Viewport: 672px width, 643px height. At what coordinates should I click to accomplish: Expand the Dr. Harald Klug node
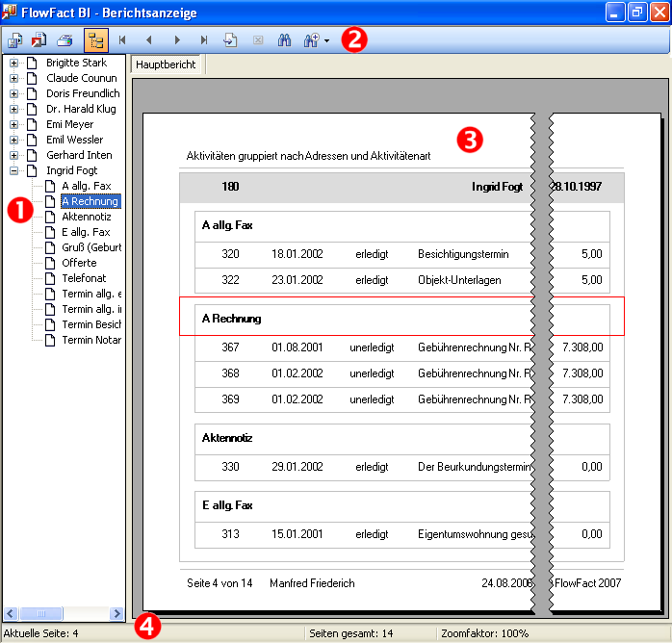[x=14, y=109]
